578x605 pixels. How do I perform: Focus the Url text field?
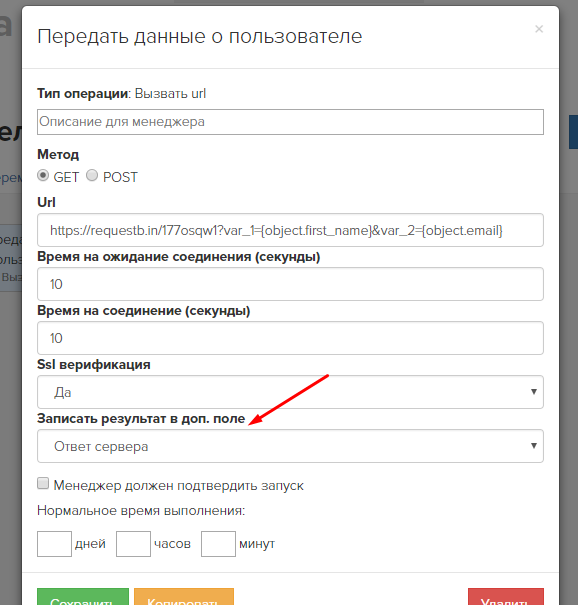[x=290, y=230]
